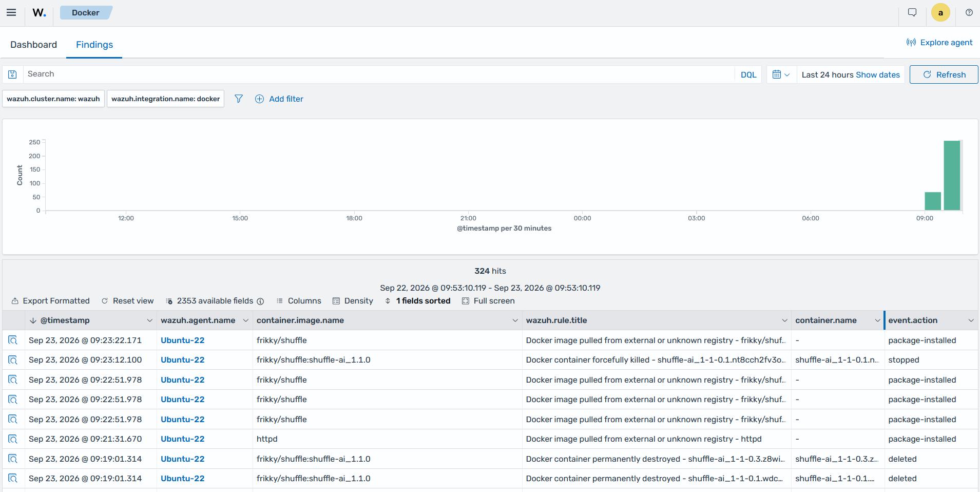Screen dimensions: 980x492
Task: Click Reset view
Action: point(127,301)
